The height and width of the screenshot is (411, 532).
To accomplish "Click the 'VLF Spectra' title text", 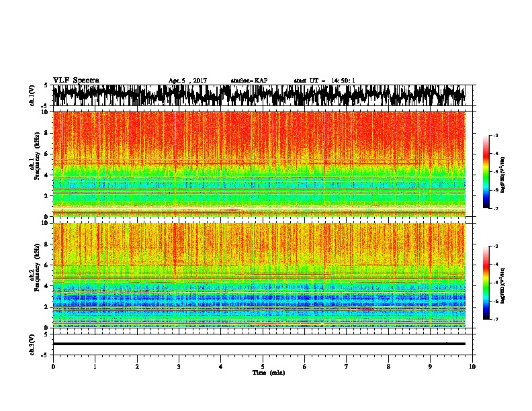I will [x=76, y=81].
